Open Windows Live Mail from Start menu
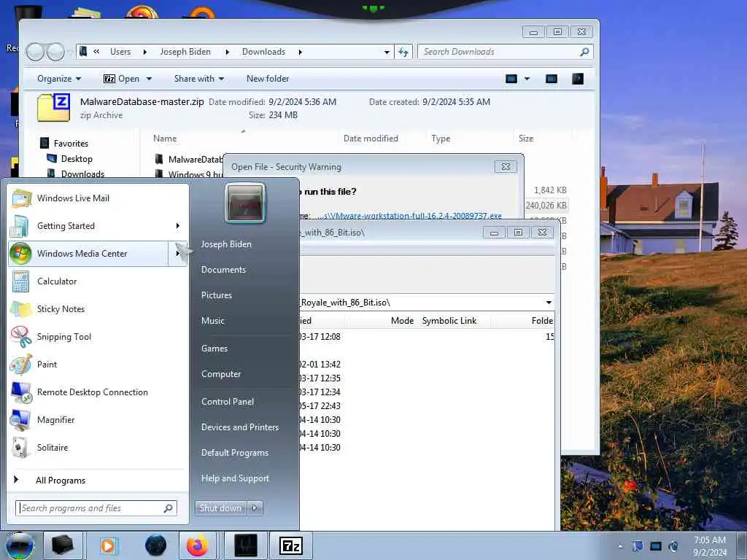This screenshot has width=747, height=560. 98,198
